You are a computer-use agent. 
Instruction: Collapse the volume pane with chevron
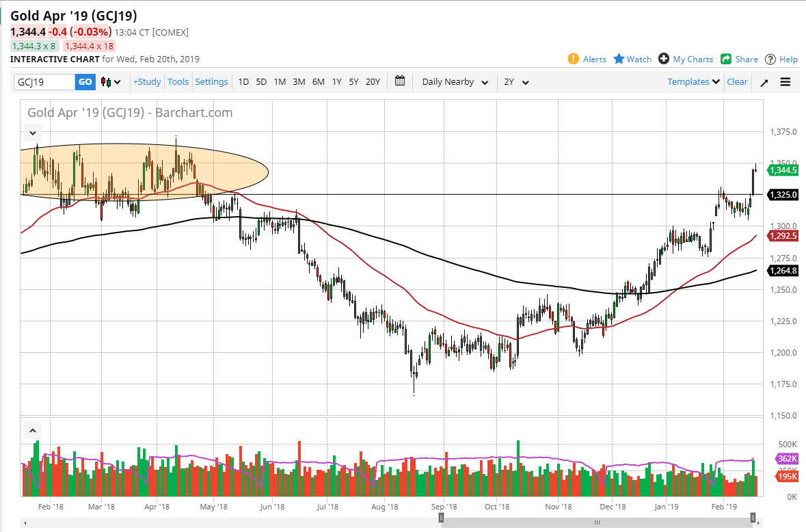(x=33, y=431)
